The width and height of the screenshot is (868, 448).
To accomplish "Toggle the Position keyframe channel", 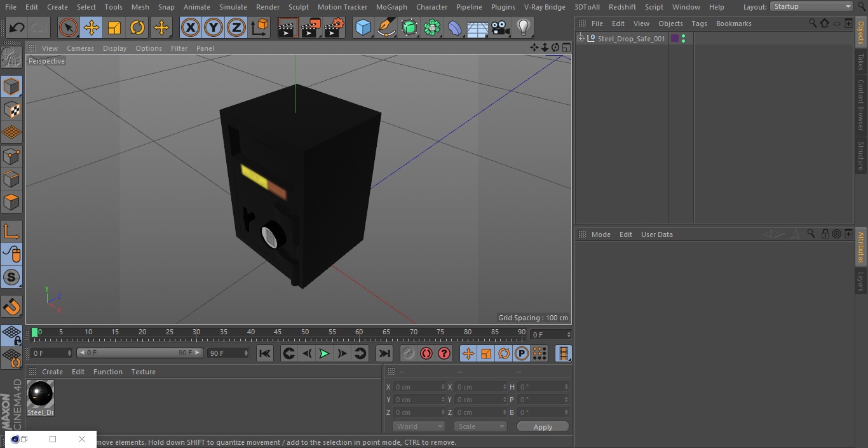I will pos(468,353).
